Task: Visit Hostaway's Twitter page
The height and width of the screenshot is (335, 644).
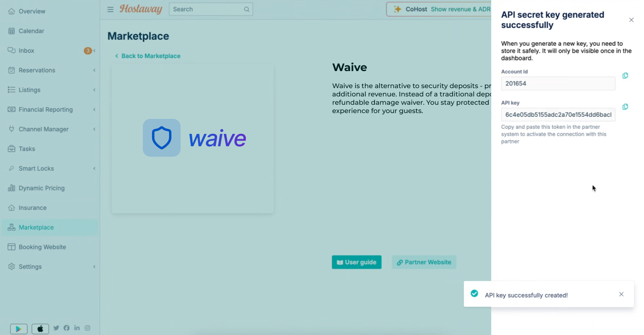Action: pos(56,328)
